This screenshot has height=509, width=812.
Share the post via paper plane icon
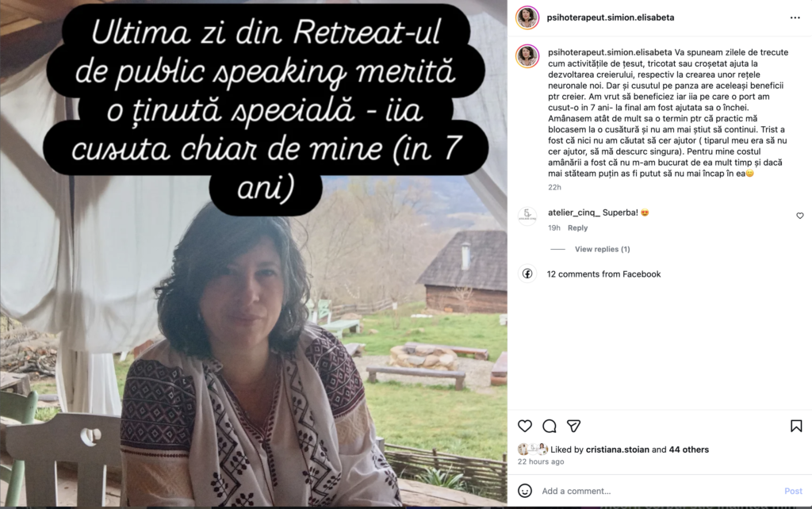pyautogui.click(x=573, y=426)
